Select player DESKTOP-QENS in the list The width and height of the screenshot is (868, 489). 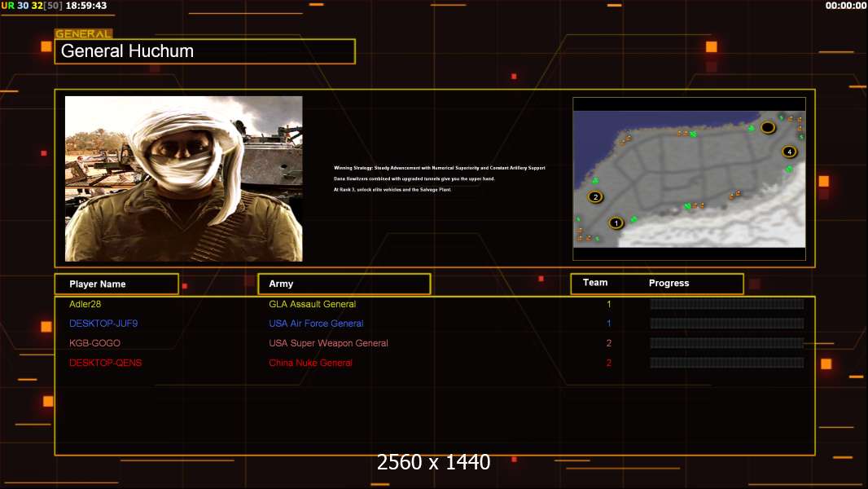tap(105, 363)
